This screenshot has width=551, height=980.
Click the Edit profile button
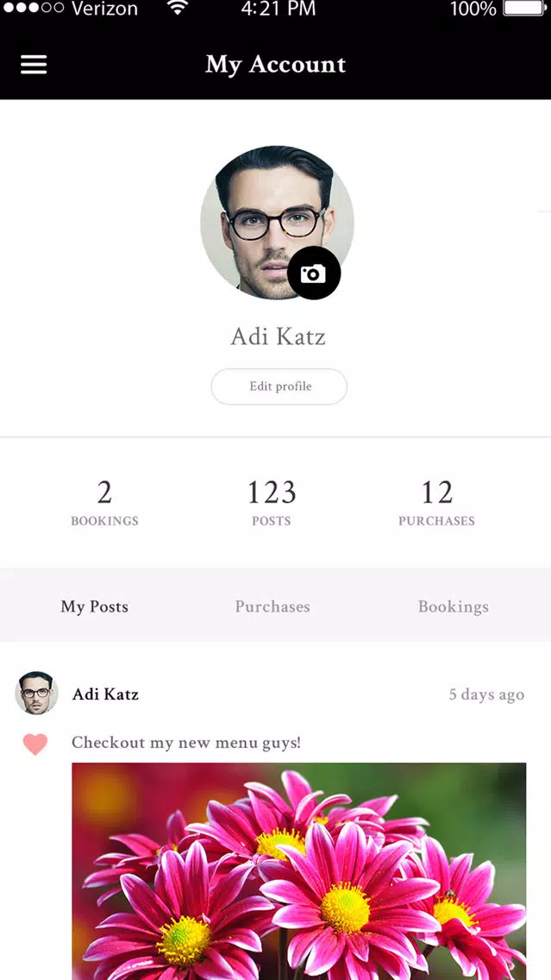(x=279, y=386)
